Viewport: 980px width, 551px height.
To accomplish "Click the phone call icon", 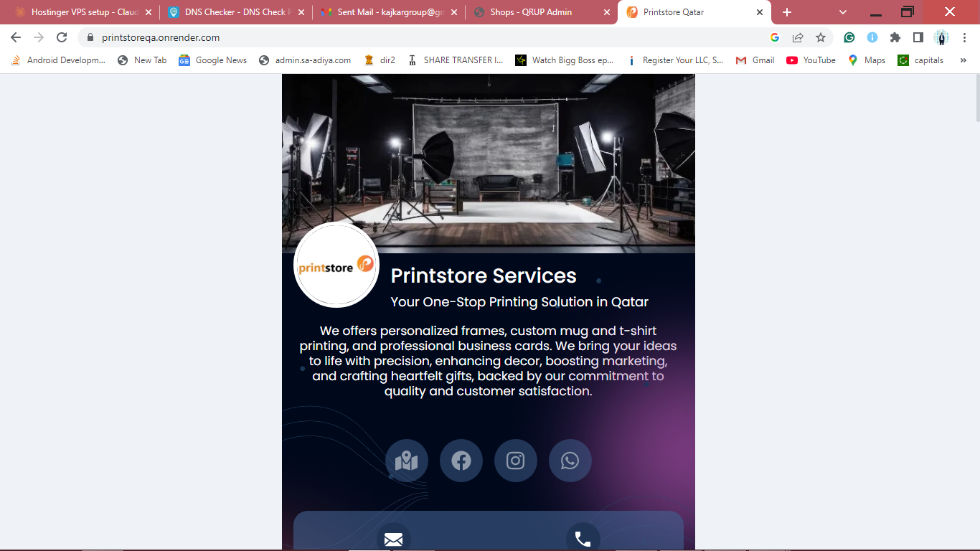I will click(x=583, y=540).
